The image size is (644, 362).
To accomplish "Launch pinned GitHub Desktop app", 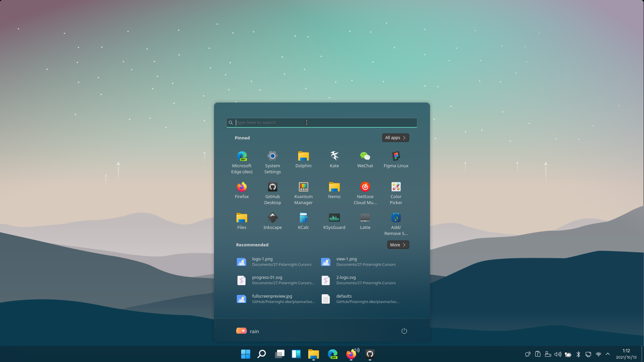I will point(272,193).
